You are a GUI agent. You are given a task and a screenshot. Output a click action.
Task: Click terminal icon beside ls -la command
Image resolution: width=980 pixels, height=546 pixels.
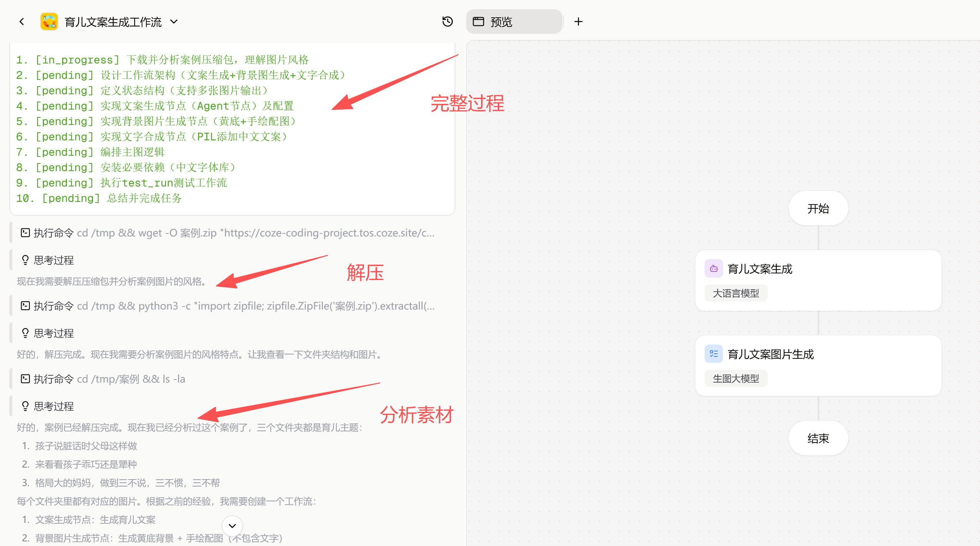(25, 379)
